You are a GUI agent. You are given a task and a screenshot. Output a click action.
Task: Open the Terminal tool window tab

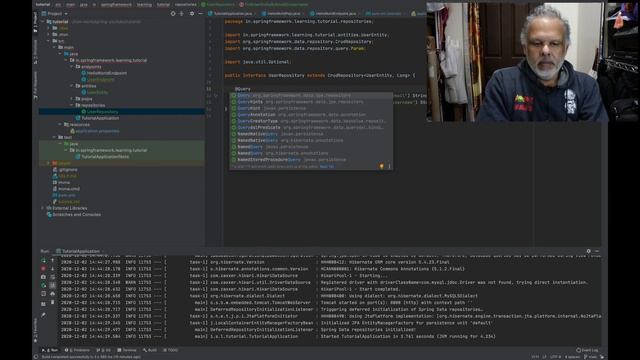(x=127, y=350)
